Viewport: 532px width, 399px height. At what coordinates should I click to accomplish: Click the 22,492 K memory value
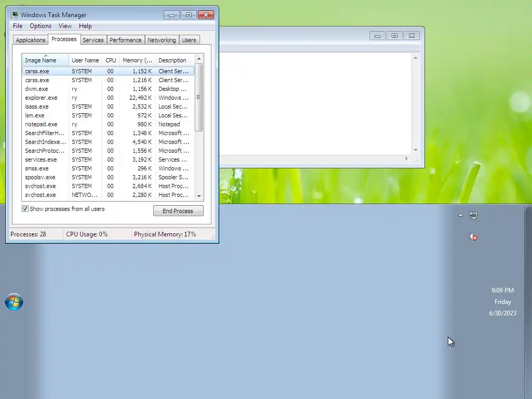click(x=140, y=98)
